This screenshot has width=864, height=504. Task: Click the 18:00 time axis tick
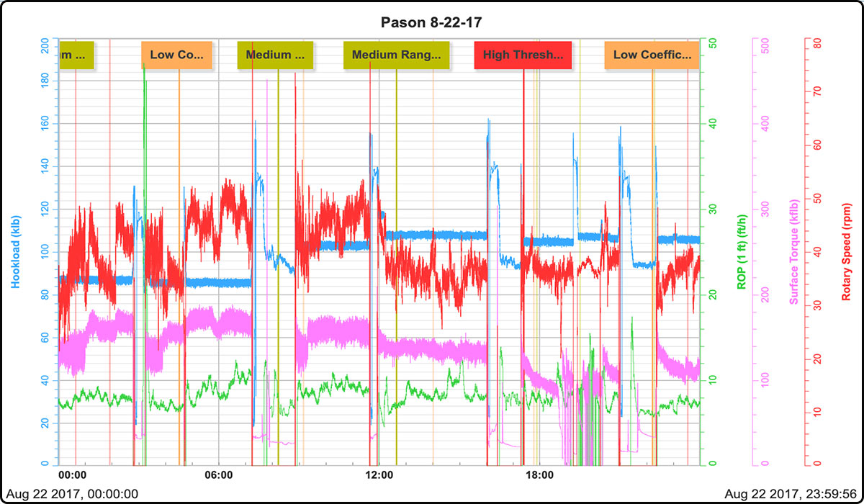(539, 475)
